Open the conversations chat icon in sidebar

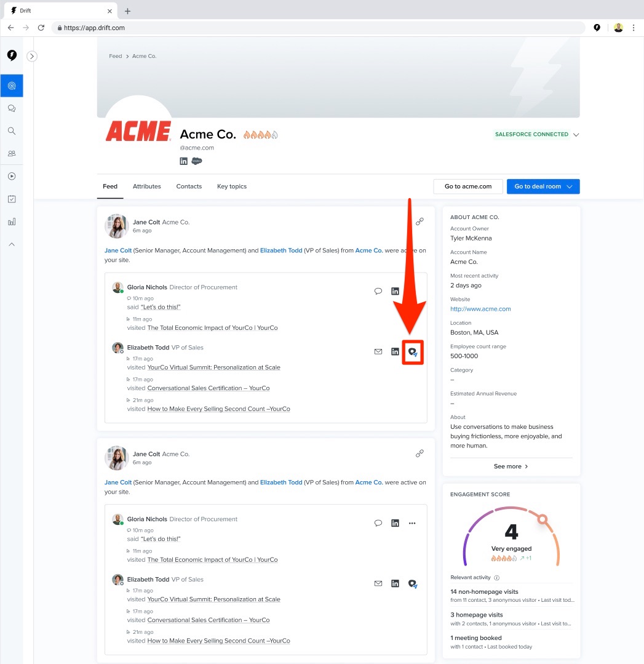pyautogui.click(x=12, y=108)
